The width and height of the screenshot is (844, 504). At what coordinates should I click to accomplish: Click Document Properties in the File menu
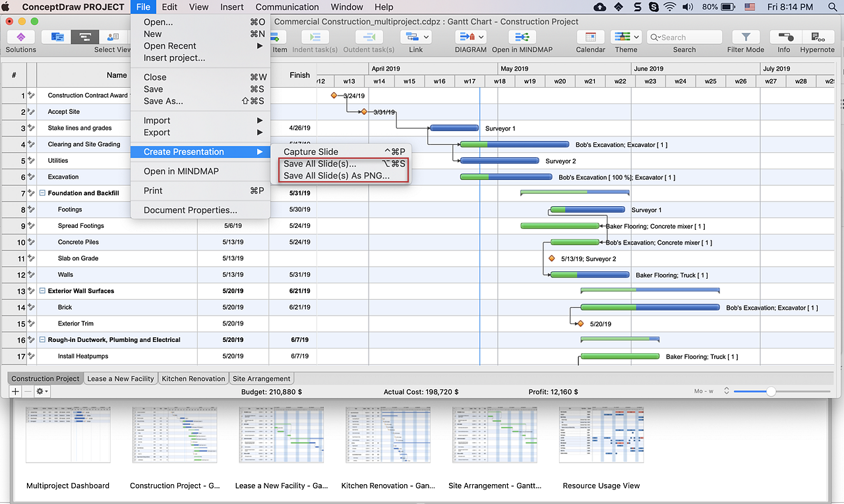click(190, 210)
